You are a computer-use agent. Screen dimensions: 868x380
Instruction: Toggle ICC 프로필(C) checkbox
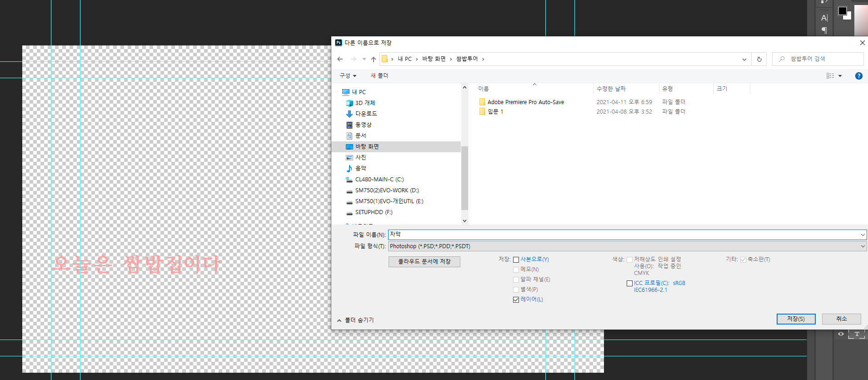tap(629, 284)
